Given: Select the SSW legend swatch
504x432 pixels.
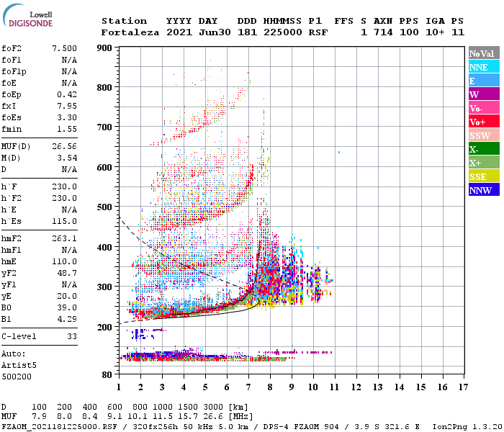Looking at the screenshot, I should (484, 135).
